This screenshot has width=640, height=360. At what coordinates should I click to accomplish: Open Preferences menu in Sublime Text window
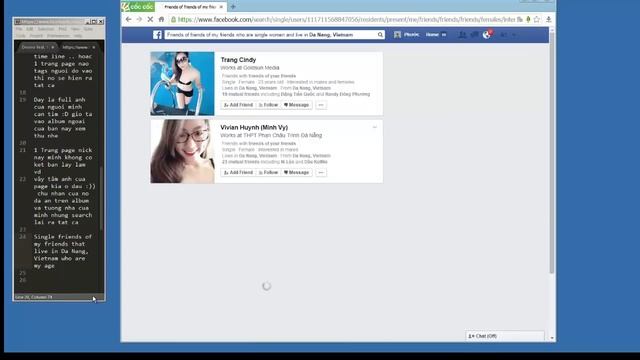pyautogui.click(x=58, y=36)
